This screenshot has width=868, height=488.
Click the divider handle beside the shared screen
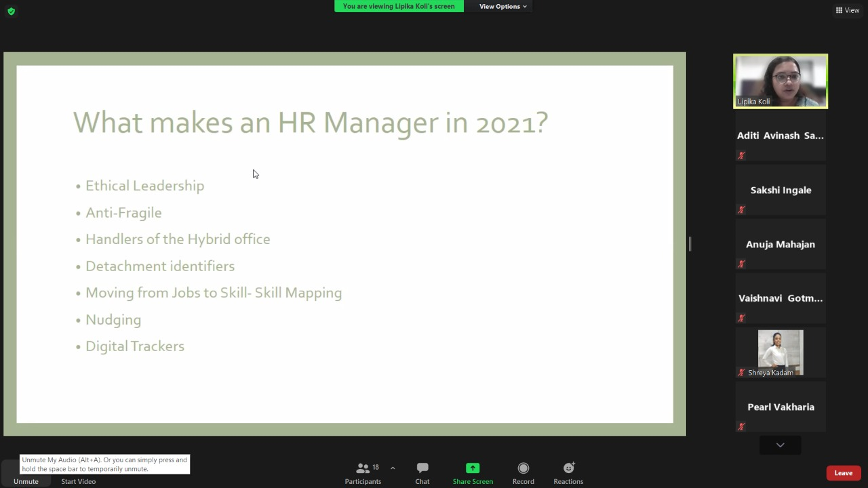coord(690,244)
